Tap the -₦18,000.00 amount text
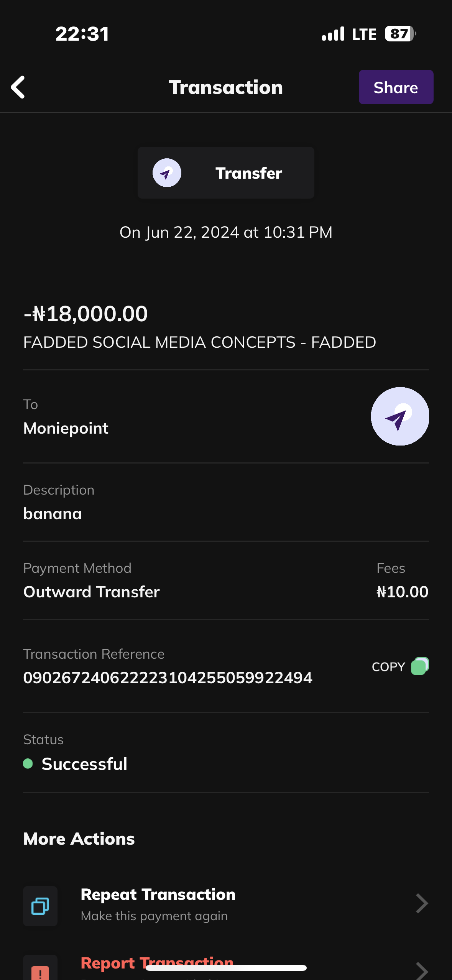452x980 pixels. click(x=86, y=314)
